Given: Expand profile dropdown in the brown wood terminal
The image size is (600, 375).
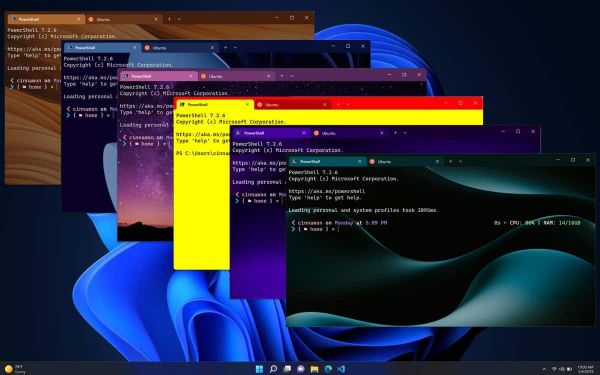Looking at the screenshot, I should click(179, 19).
